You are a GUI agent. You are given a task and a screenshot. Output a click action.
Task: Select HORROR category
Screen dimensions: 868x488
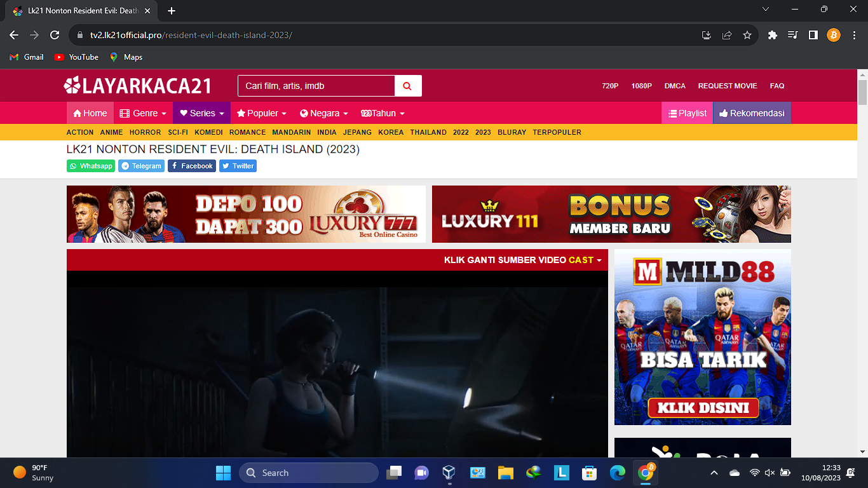[146, 132]
